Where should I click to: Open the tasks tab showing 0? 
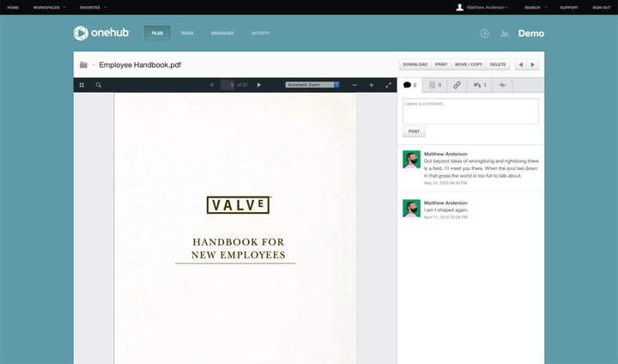point(434,85)
